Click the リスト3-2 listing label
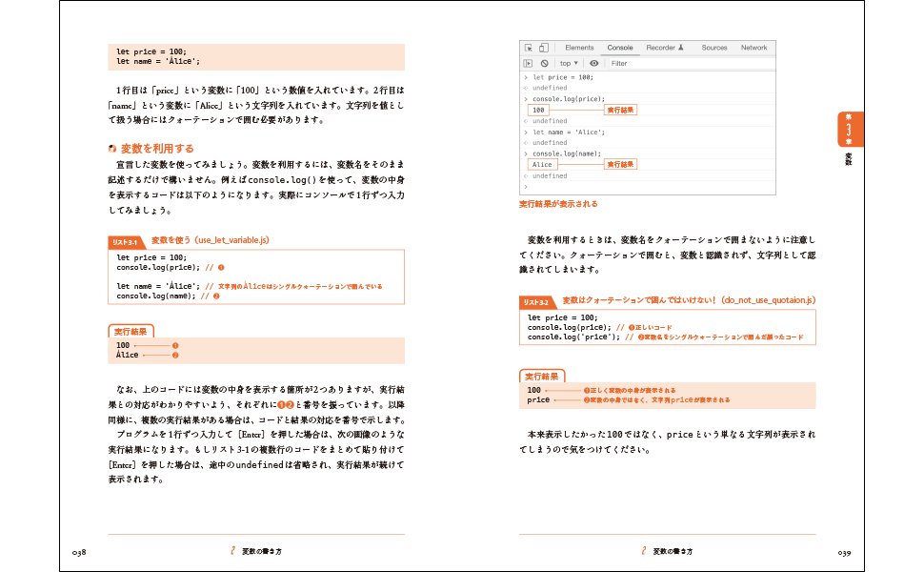 pos(536,302)
